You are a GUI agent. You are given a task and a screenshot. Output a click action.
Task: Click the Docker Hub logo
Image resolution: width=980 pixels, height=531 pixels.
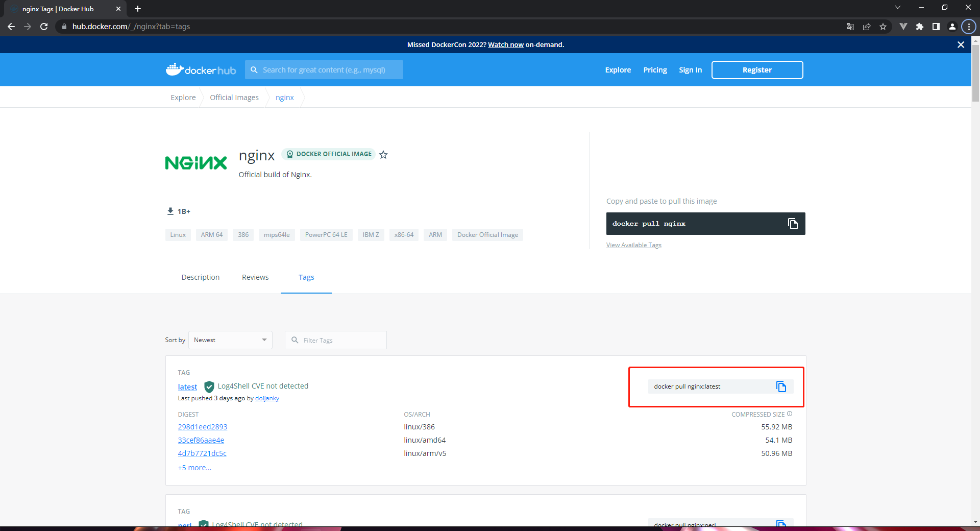tap(201, 70)
